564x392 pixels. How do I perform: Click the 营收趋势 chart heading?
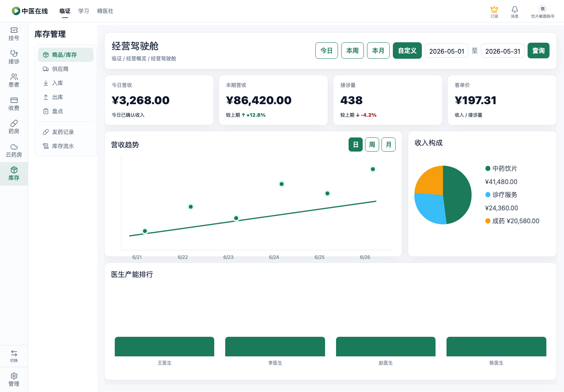click(125, 145)
